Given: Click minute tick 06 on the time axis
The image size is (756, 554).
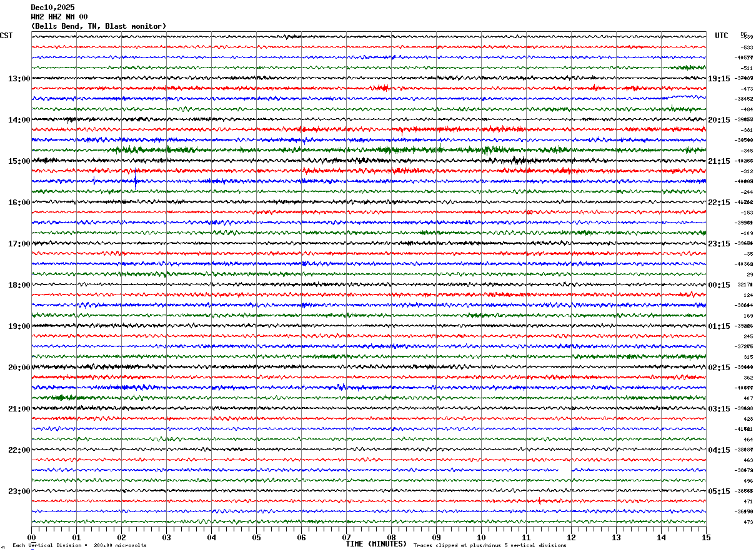Looking at the screenshot, I should pyautogui.click(x=301, y=537).
